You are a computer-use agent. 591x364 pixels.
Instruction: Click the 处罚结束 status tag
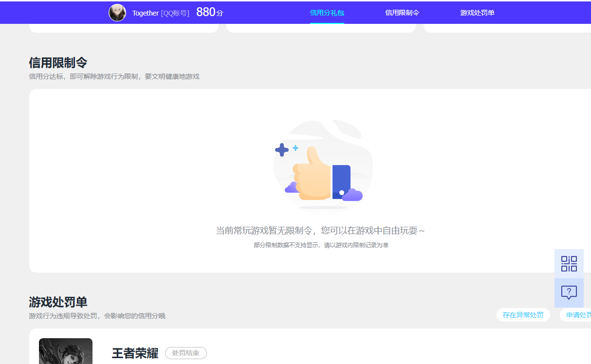[186, 353]
